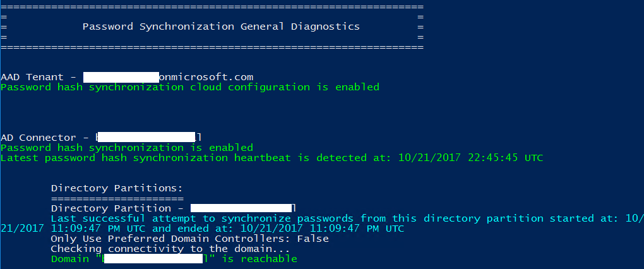644x269 pixels.
Task: Select the Password hash synchronization is enabled line
Action: click(126, 148)
